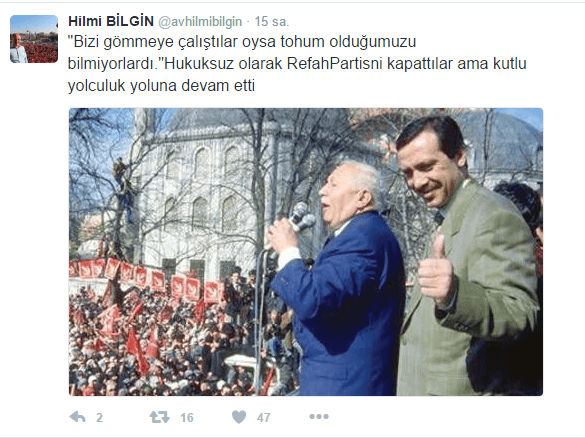585x438 pixels.
Task: Retweet this post with the retweet icon
Action: (x=159, y=417)
